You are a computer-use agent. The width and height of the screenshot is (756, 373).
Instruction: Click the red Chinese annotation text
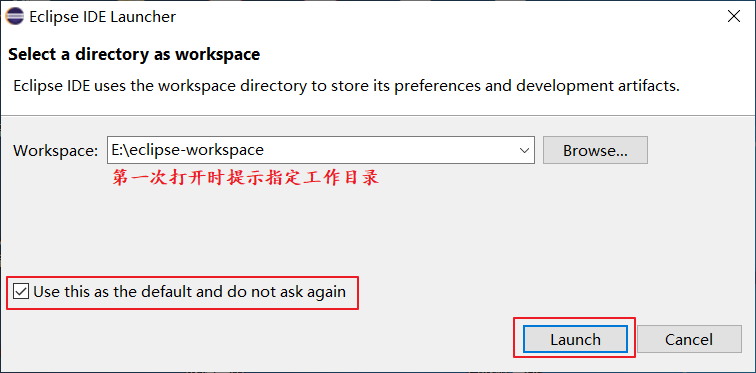[x=245, y=177]
